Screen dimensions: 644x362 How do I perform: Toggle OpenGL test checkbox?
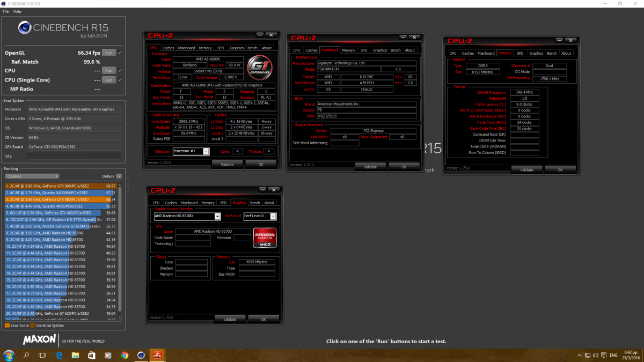(x=120, y=53)
